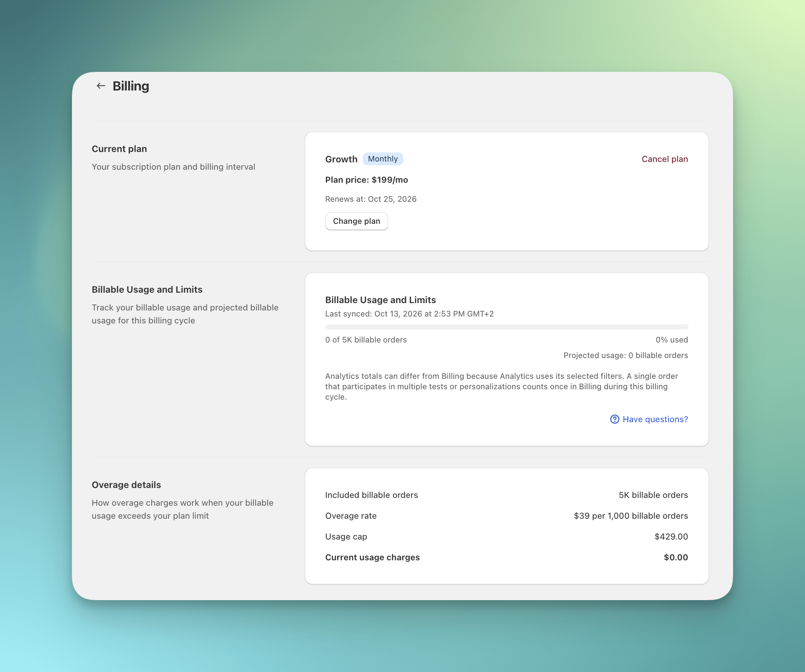The height and width of the screenshot is (672, 805).
Task: Click the question mark help icon
Action: pos(614,419)
